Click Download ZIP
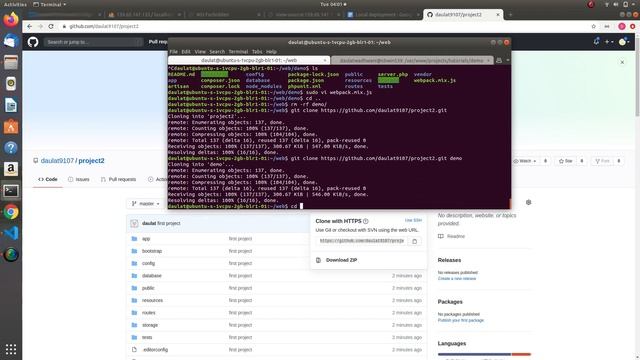 pyautogui.click(x=341, y=260)
